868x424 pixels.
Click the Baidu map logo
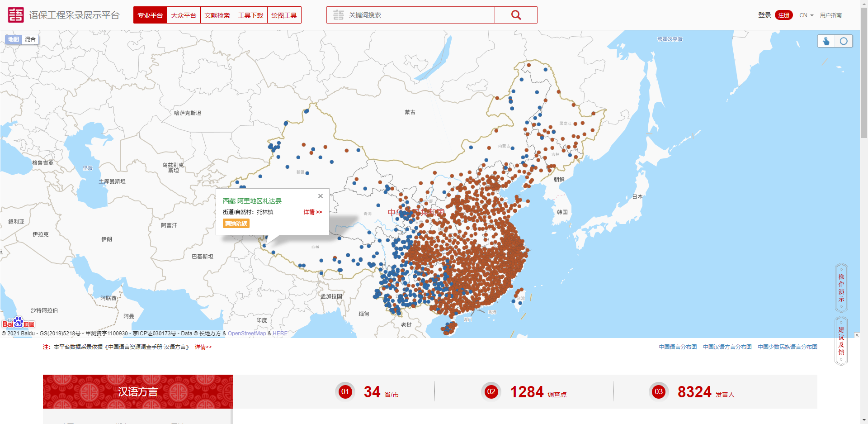(19, 323)
